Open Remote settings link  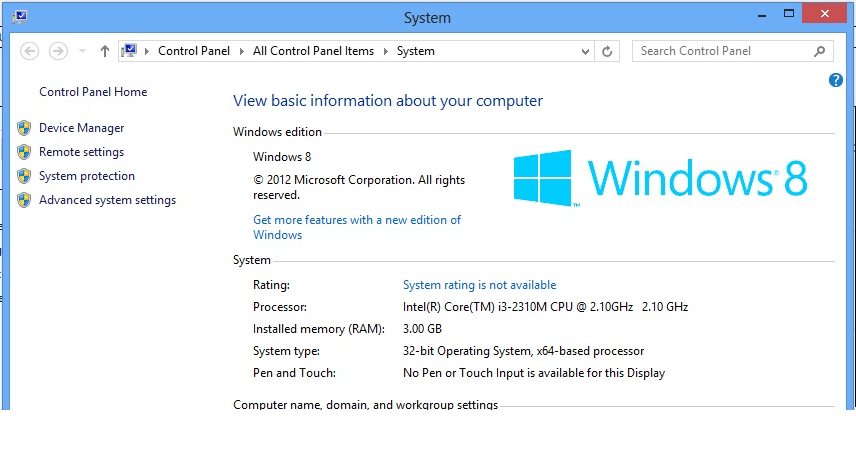tap(81, 152)
